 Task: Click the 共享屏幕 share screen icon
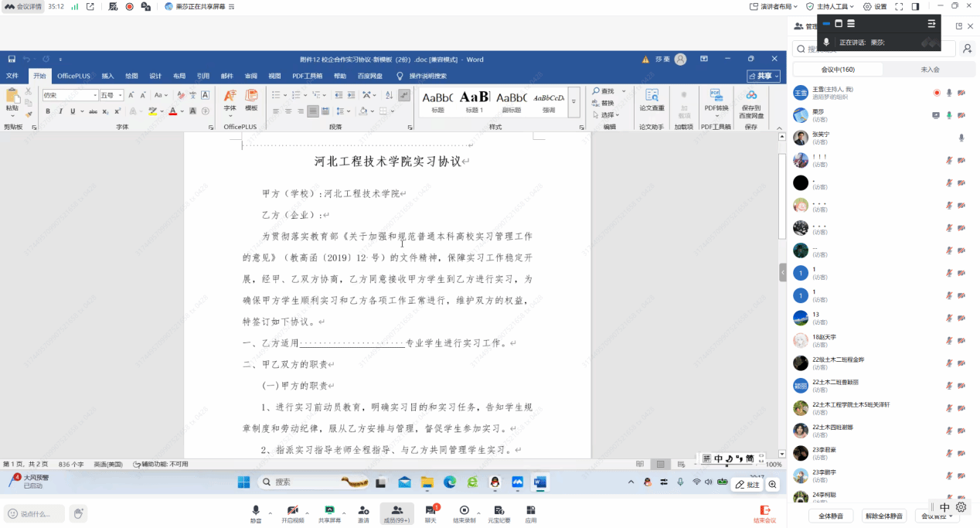(329, 510)
